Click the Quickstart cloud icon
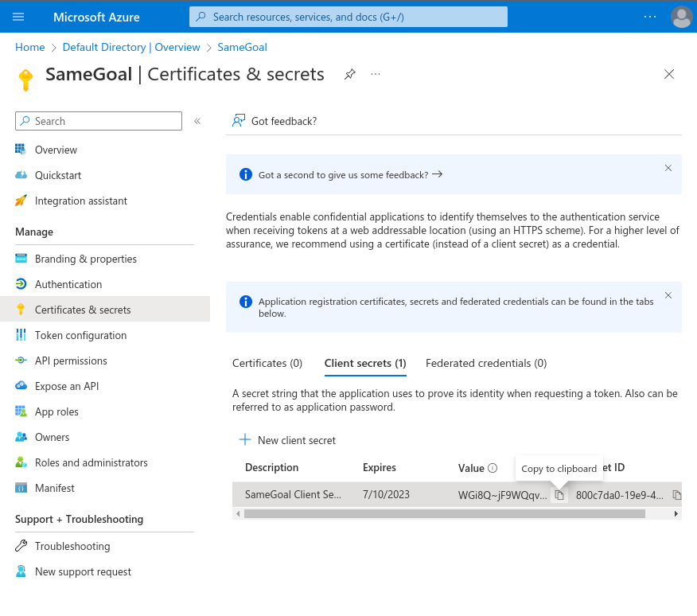Viewport: 697px width, 616px height. [21, 175]
